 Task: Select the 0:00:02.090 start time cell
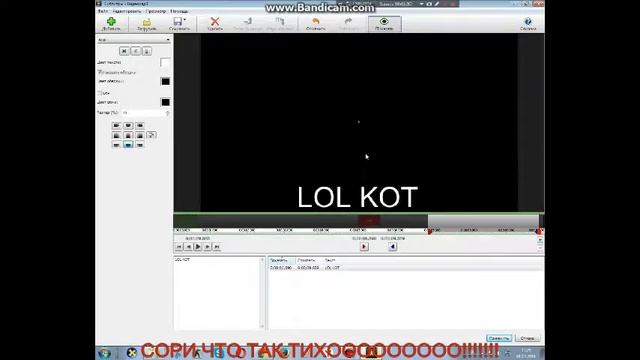point(281,268)
